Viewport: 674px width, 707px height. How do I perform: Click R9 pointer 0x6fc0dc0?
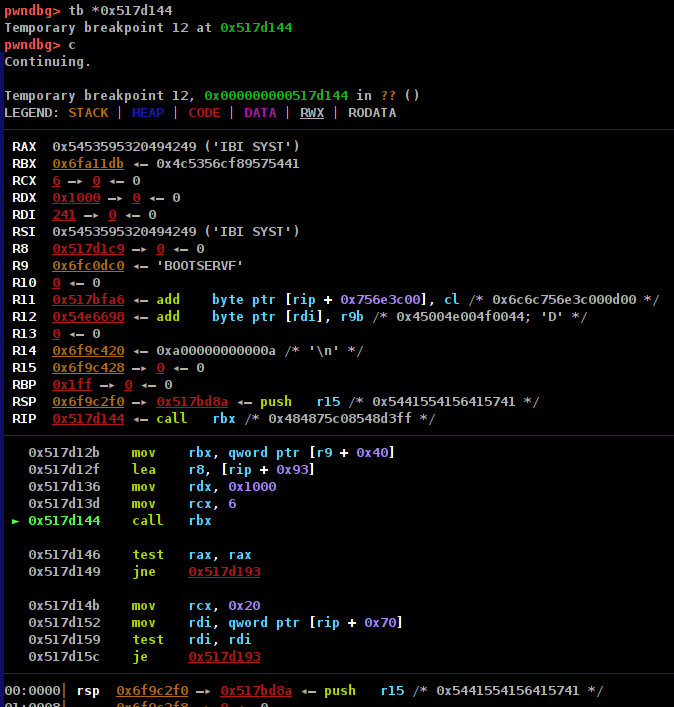(88, 266)
